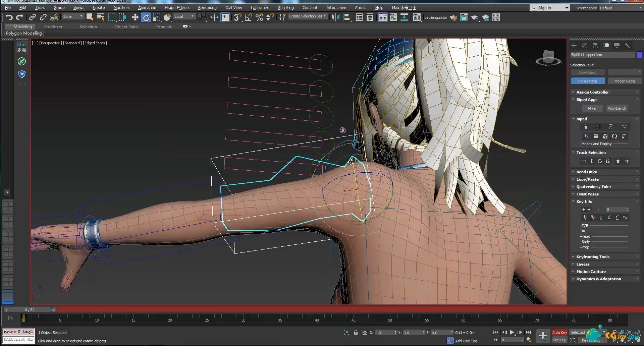Switch to the Modify command panel tab
The width and height of the screenshot is (644, 346).
(x=585, y=46)
